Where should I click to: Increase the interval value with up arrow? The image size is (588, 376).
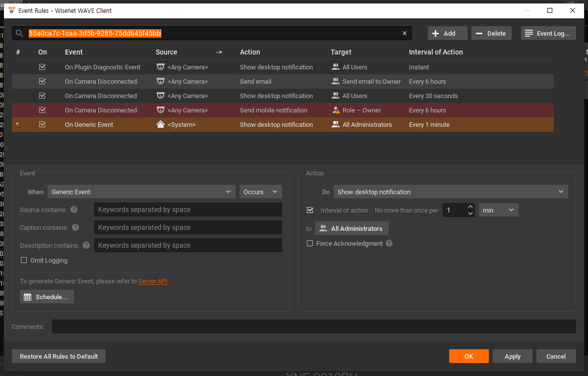470,207
